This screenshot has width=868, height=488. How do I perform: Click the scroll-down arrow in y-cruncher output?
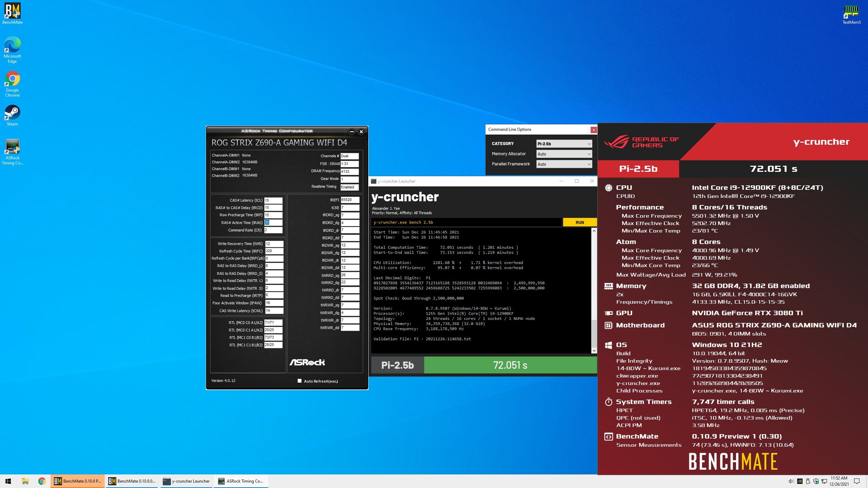[594, 351]
